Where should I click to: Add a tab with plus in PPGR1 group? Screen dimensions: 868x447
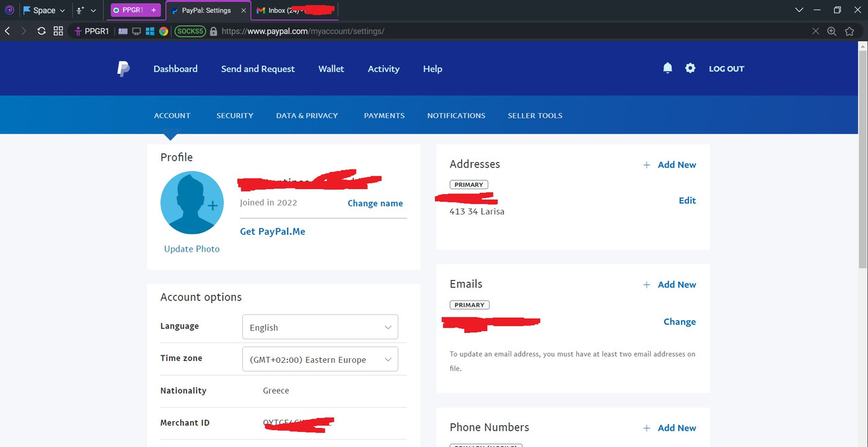(153, 10)
